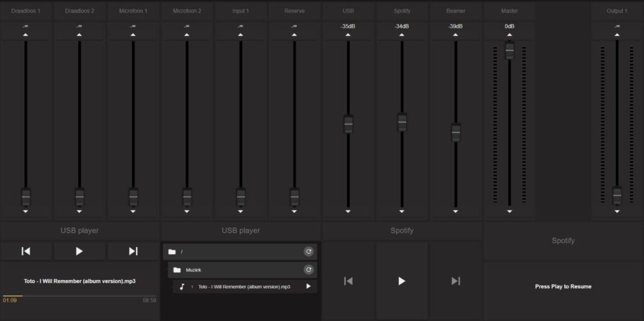
Task: Refresh the Muziek folder
Action: (x=308, y=269)
